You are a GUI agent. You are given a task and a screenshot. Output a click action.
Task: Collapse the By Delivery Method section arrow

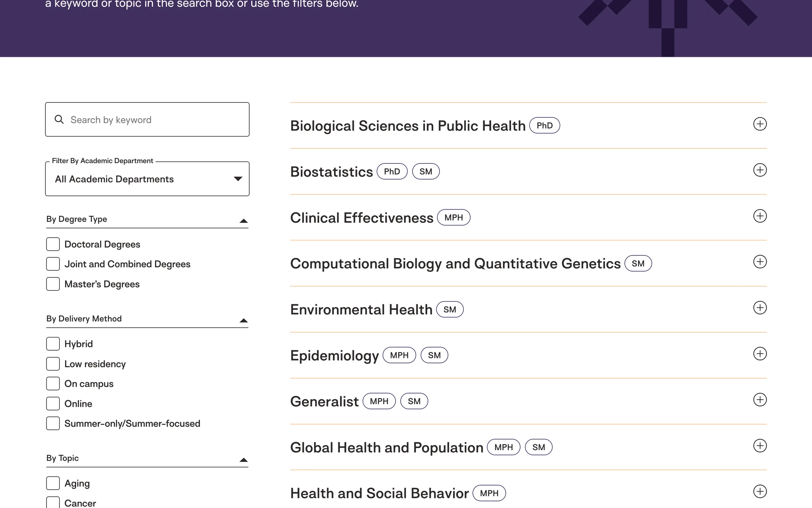(244, 321)
